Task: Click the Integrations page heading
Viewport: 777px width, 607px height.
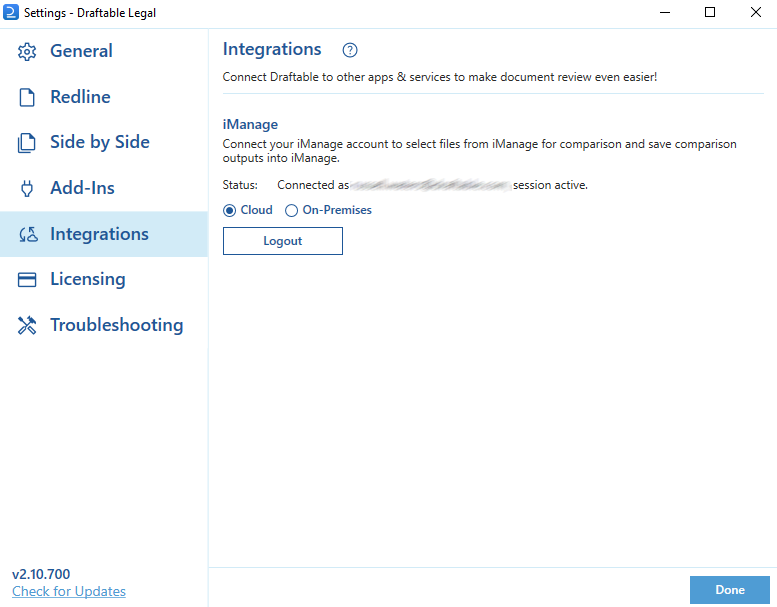Action: tap(272, 49)
